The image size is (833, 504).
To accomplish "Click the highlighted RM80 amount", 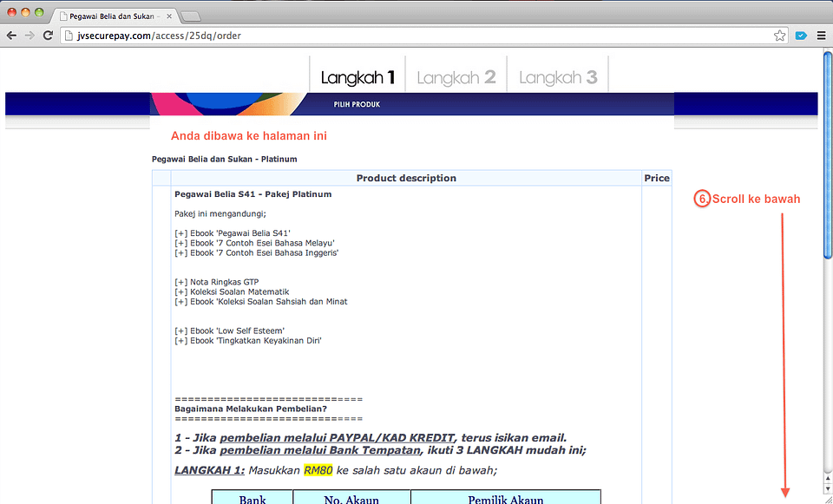I will click(318, 470).
